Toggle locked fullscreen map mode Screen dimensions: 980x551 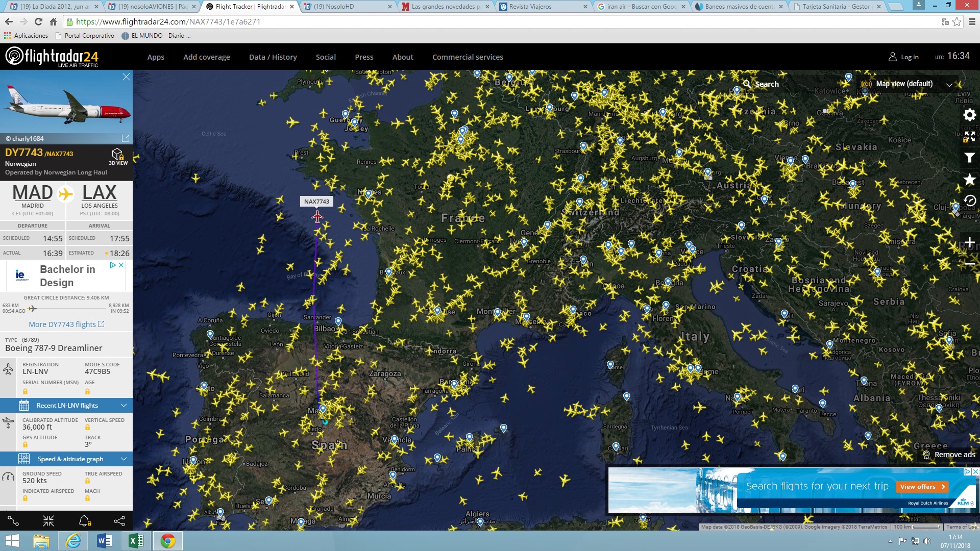pos(969,136)
